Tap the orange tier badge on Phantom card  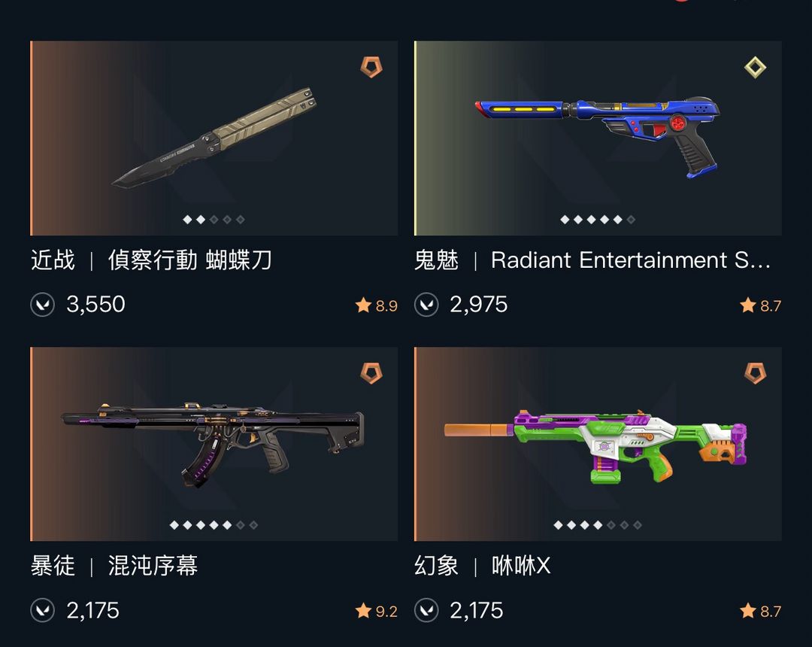[x=755, y=373]
